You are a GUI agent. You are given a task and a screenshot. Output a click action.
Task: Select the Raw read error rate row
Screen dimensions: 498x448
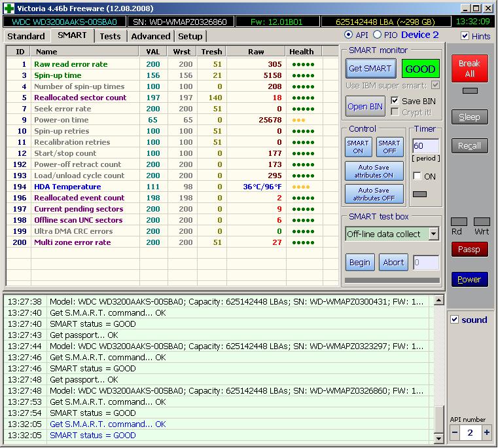coord(173,64)
